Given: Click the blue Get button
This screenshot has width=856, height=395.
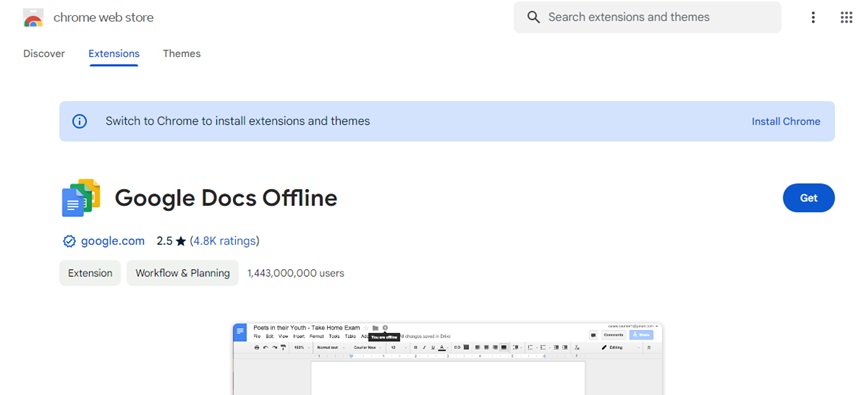Looking at the screenshot, I should (x=809, y=198).
